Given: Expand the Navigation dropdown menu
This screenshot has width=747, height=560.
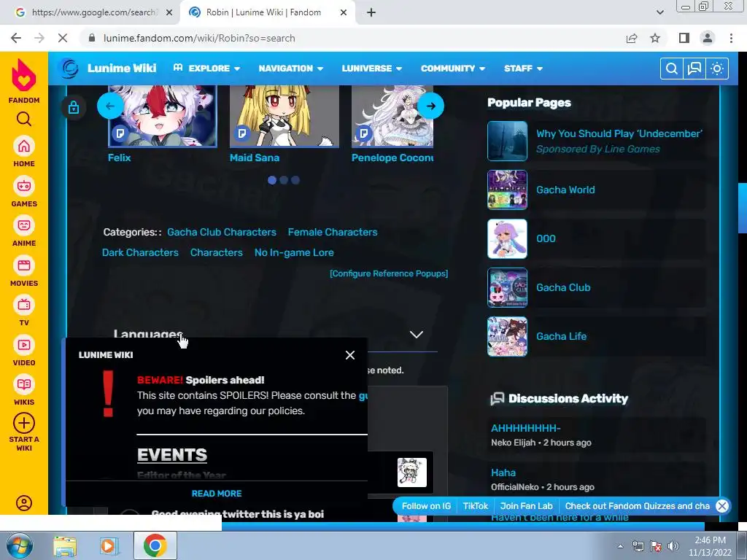Looking at the screenshot, I should [290, 68].
